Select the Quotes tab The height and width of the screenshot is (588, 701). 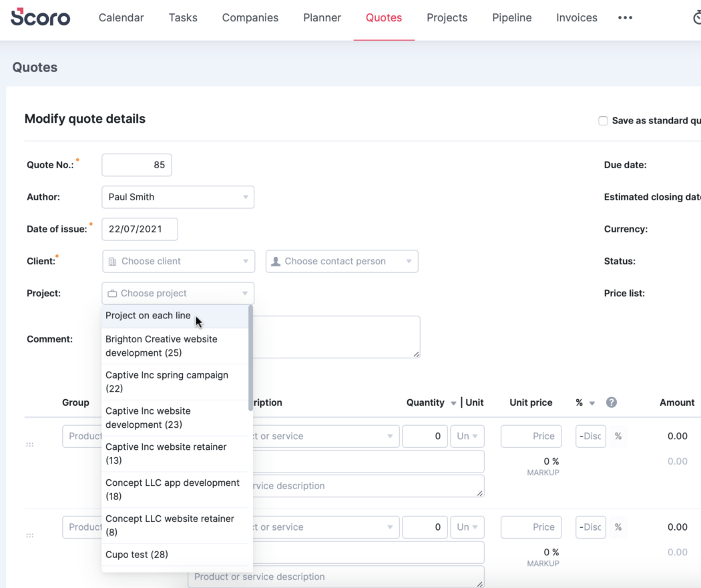pos(384,18)
